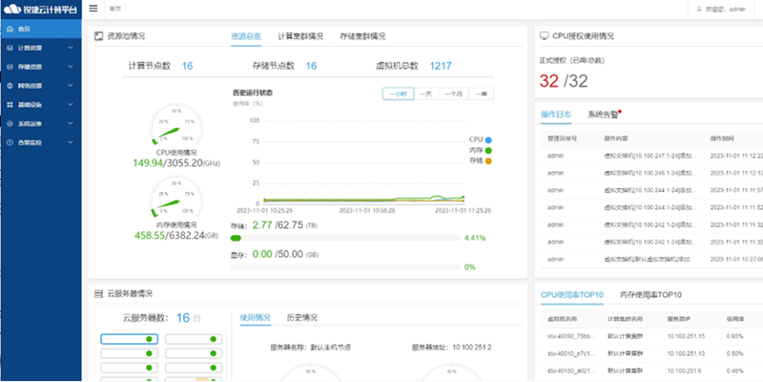Select the 一小时 time range button
The height and width of the screenshot is (382, 763).
[x=398, y=94]
